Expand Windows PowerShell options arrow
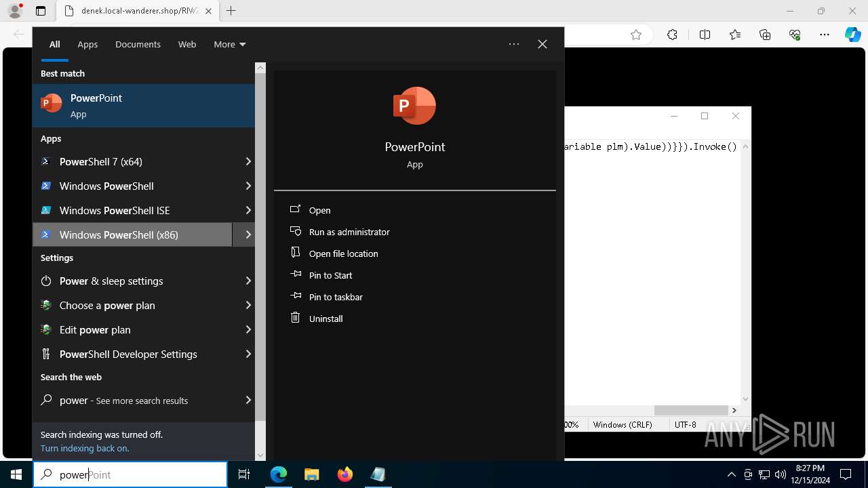Image resolution: width=868 pixels, height=488 pixels. [248, 186]
